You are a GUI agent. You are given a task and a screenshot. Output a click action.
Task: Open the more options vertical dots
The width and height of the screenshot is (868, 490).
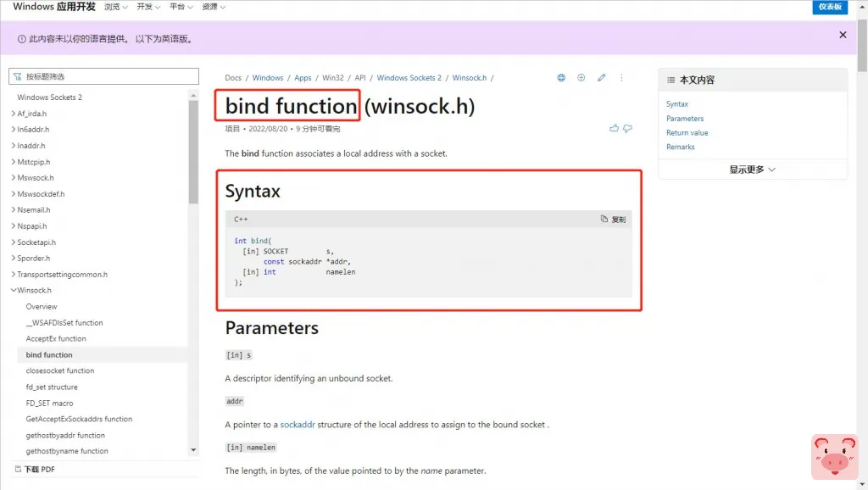(621, 78)
